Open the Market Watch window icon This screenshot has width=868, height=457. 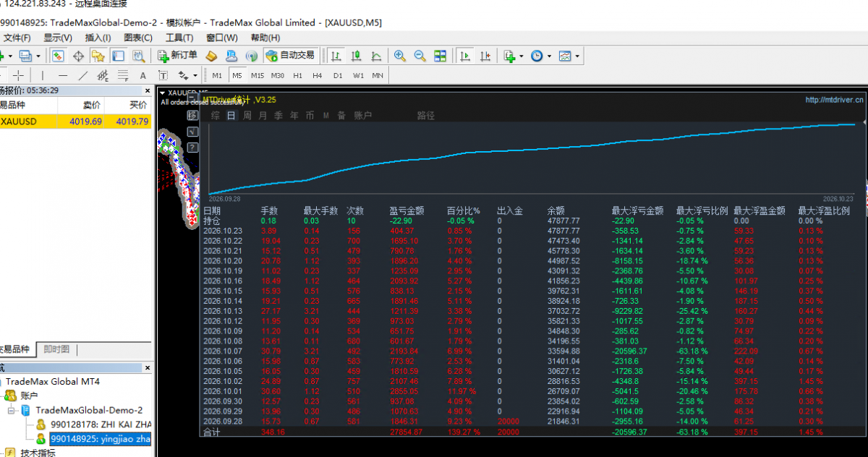58,56
